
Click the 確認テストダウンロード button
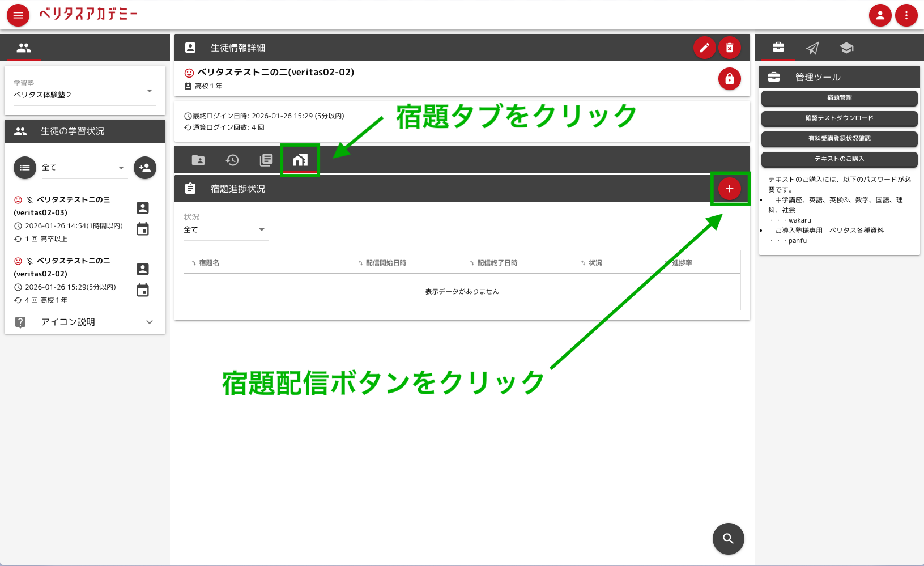click(x=840, y=118)
